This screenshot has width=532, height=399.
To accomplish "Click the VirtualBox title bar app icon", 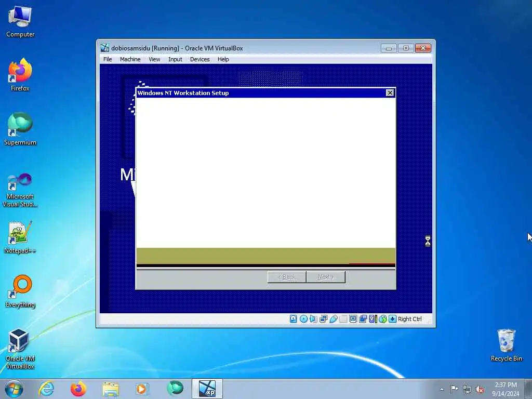I will (105, 48).
